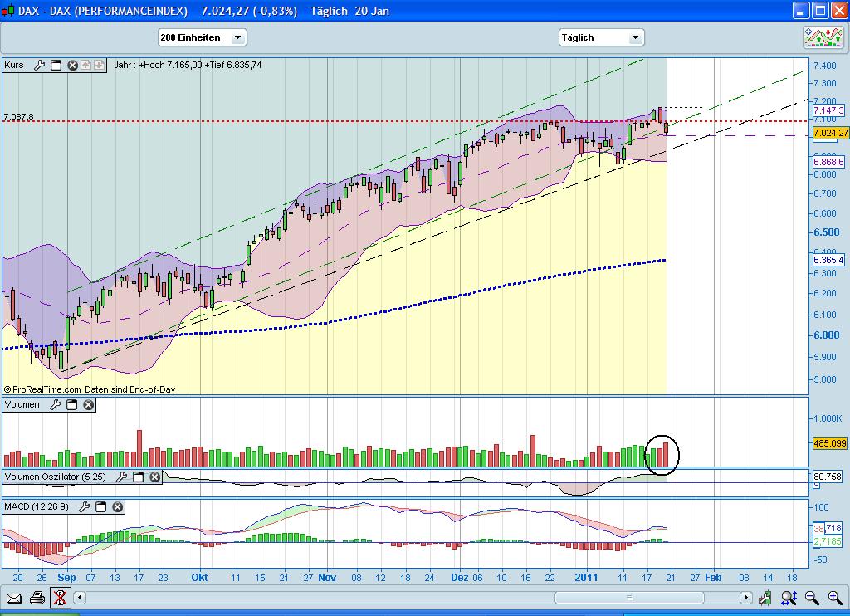Click the email/send chart icon
Screen dimensions: 850x616
pos(15,598)
